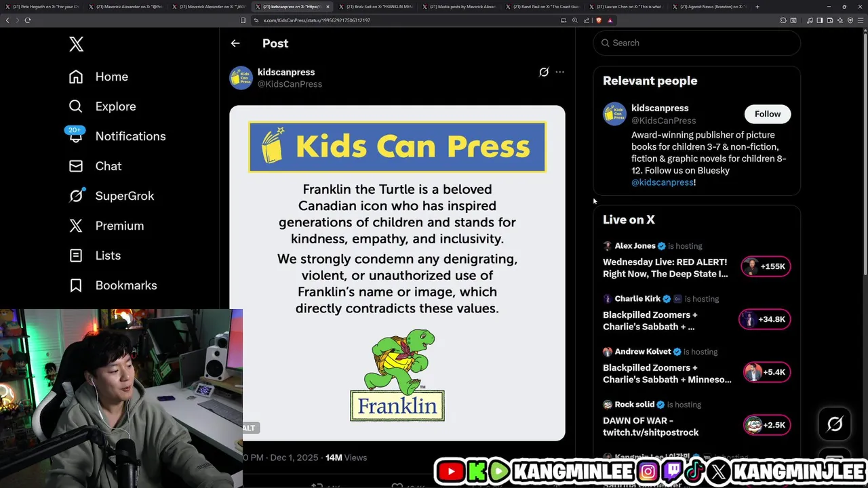Click the browser back arrow
Viewport: 868px width, 488px height.
tap(7, 20)
